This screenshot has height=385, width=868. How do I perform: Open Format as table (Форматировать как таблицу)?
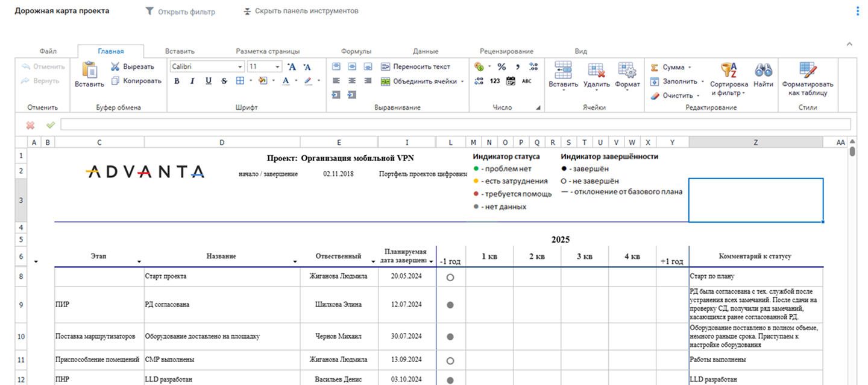[x=807, y=70]
